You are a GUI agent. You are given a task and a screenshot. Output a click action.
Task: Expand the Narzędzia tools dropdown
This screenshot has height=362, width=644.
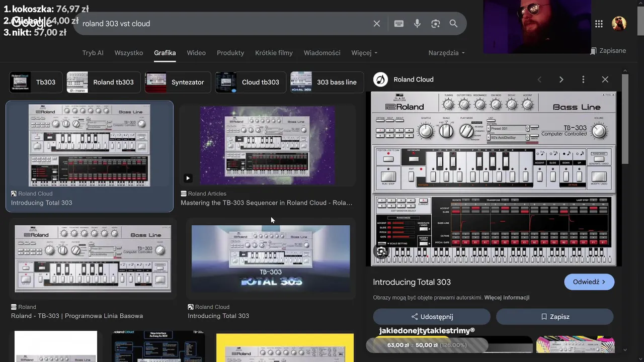click(446, 53)
